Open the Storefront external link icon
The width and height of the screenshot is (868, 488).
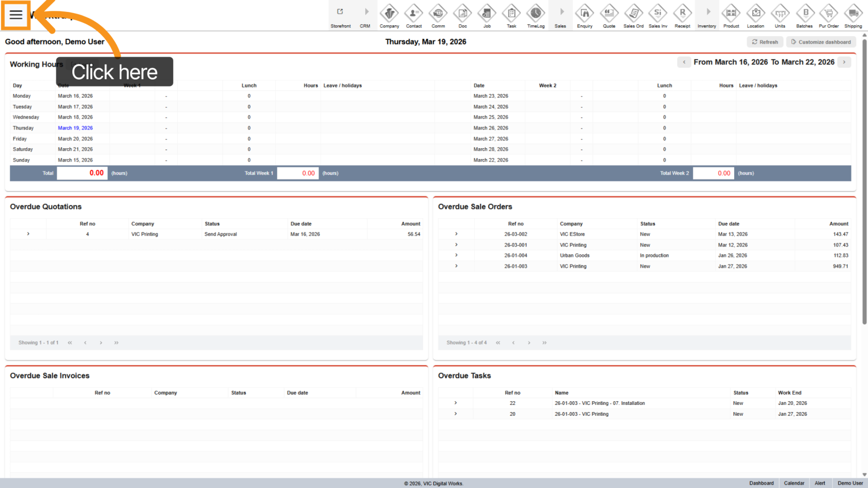pyautogui.click(x=340, y=12)
